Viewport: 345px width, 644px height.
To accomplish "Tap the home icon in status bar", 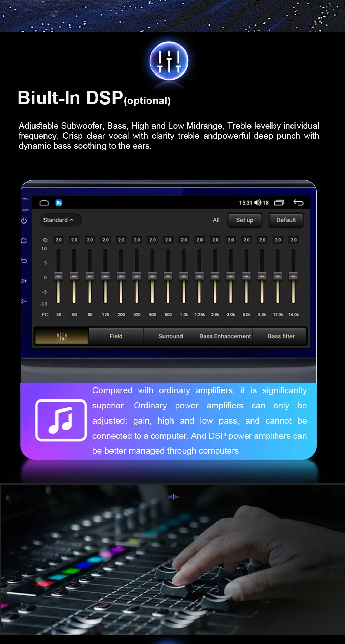I will (x=44, y=202).
